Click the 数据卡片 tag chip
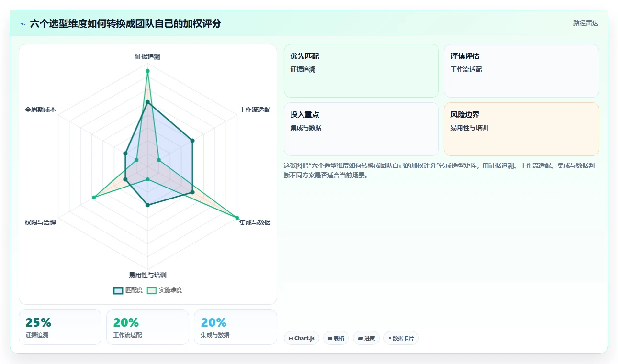This screenshot has height=364, width=618. (401, 338)
